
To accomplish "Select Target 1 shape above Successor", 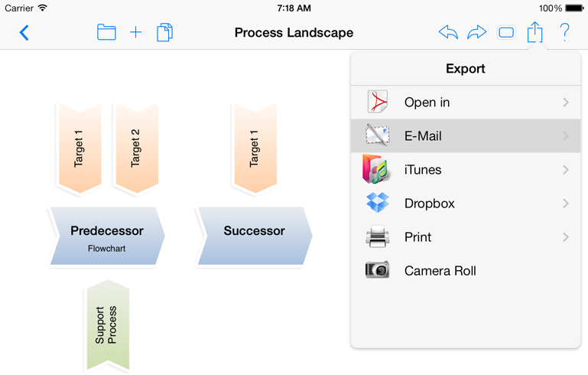I will coord(255,148).
